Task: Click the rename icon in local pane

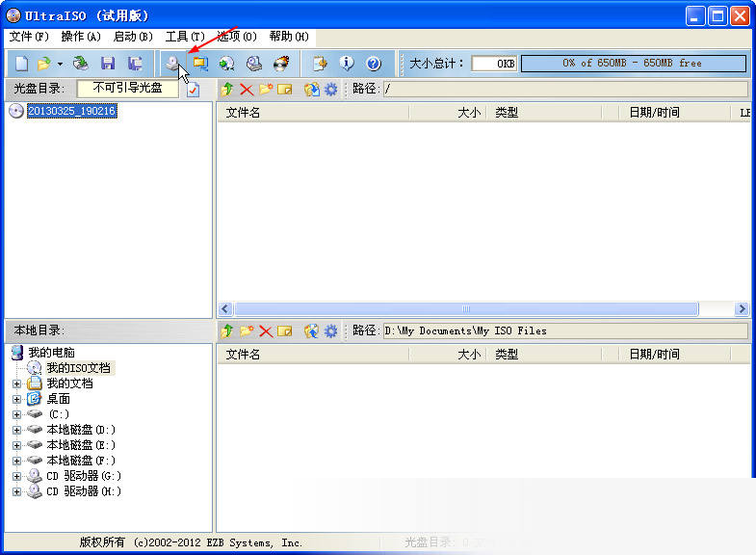Action: pos(284,330)
